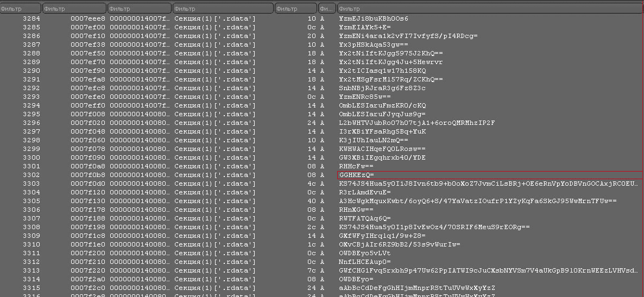The height and width of the screenshot is (297, 644).
Task: Click offset value 0007f220
Action: pos(88,271)
